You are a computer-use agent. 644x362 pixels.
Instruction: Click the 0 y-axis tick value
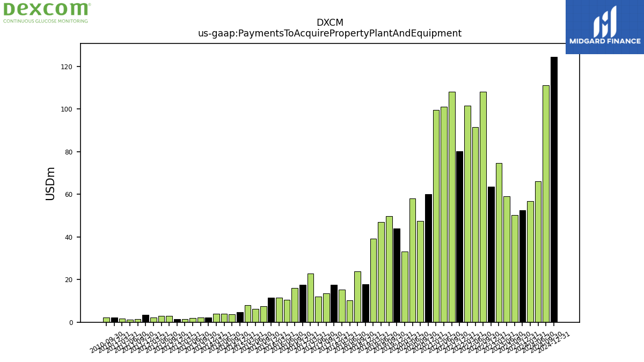(71, 323)
